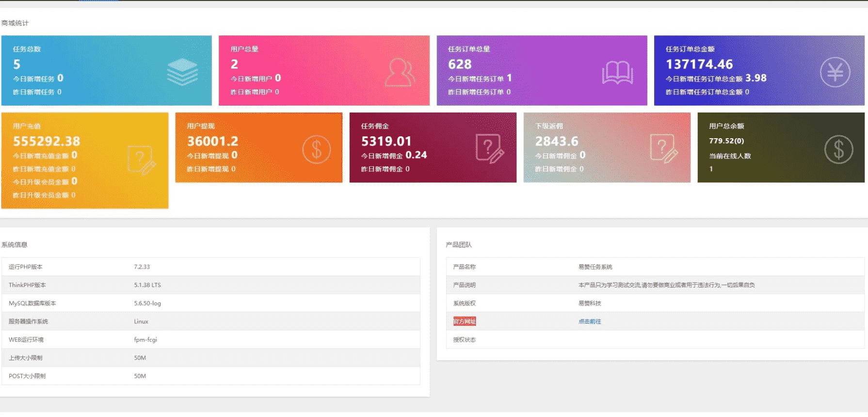Click the Linux operating system value
This screenshot has height=417, width=868.
click(x=141, y=321)
